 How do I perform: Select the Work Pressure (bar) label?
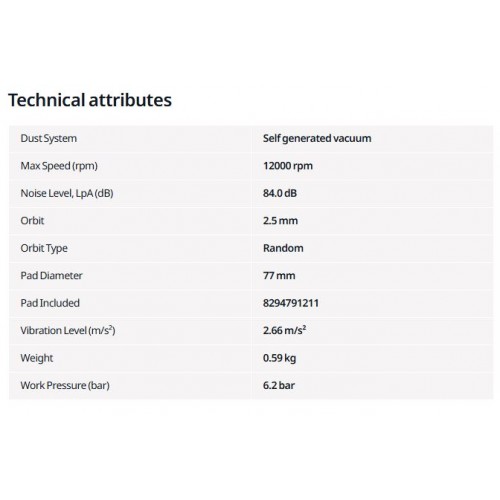pyautogui.click(x=65, y=385)
